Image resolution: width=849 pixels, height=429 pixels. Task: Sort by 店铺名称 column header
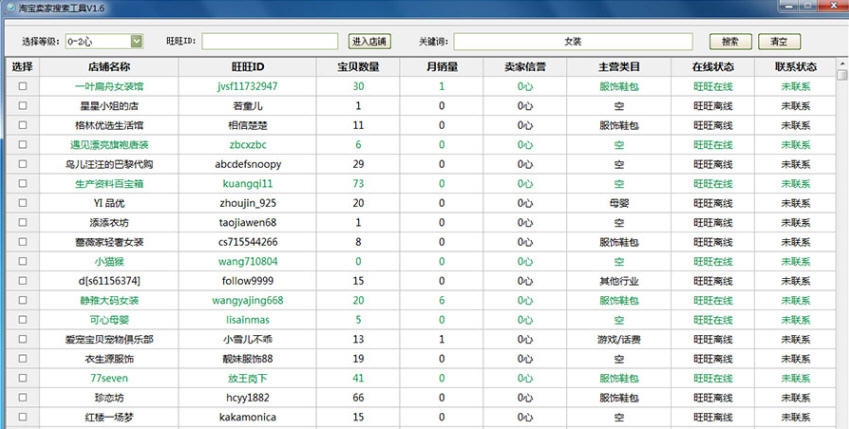click(109, 67)
